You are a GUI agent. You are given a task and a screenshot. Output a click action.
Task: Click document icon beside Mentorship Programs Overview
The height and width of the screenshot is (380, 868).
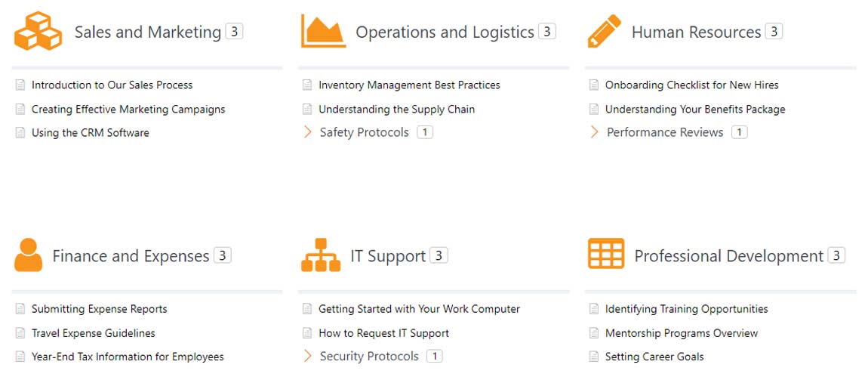[594, 333]
